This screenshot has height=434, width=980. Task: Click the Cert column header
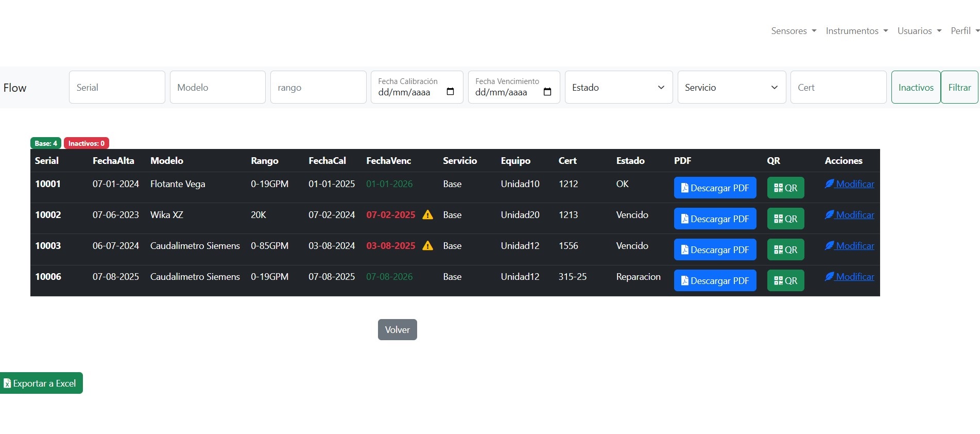[568, 160]
